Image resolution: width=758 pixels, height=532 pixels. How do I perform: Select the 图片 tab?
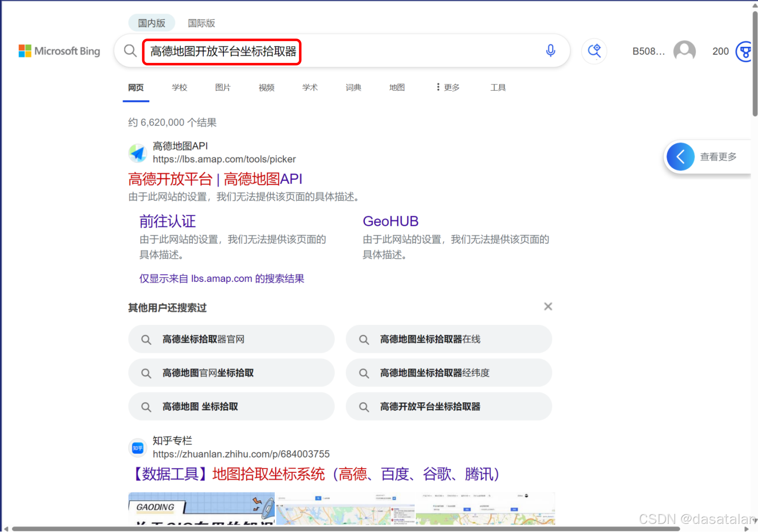point(223,87)
